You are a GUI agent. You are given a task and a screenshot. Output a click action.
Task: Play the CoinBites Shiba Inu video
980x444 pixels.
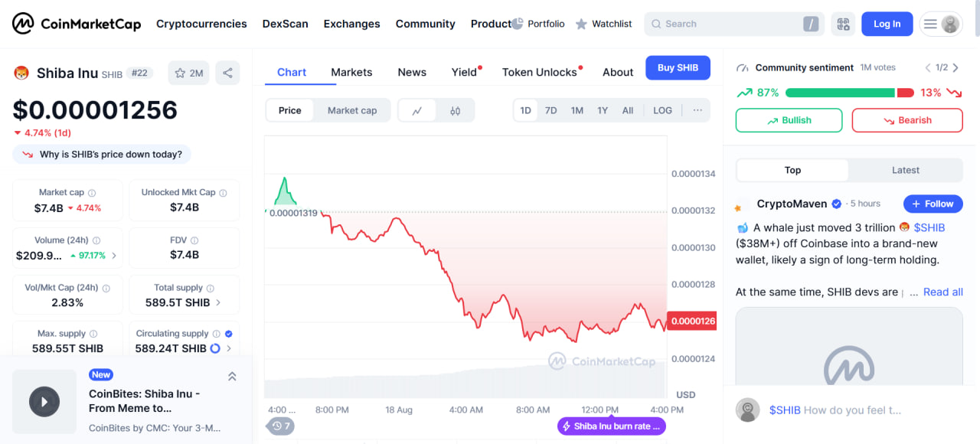(44, 401)
